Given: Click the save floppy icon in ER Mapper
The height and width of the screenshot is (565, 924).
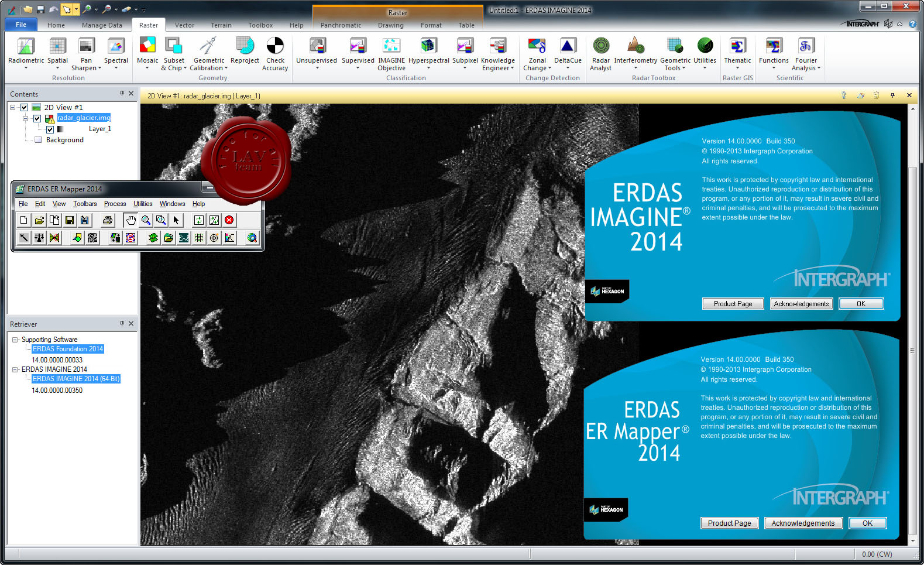Looking at the screenshot, I should [70, 220].
